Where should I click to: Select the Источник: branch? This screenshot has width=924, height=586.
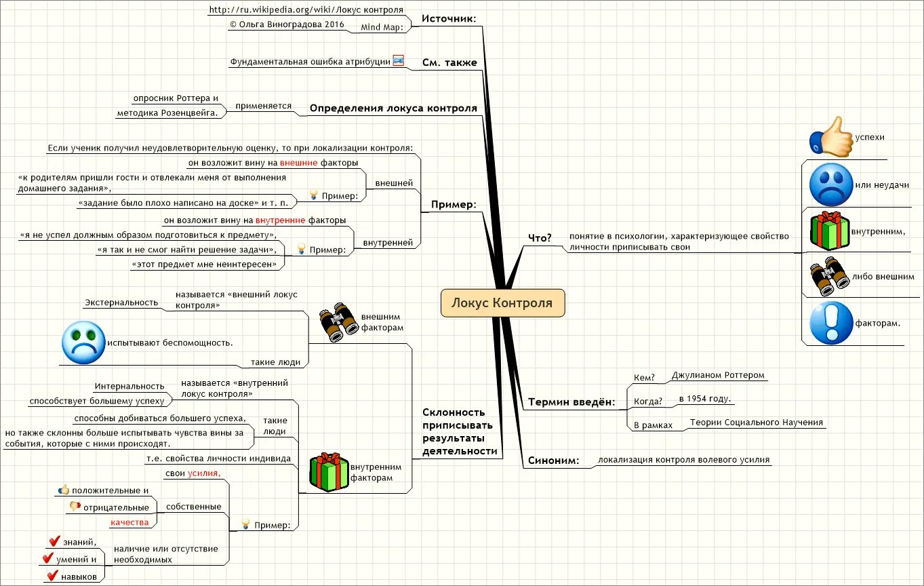pyautogui.click(x=449, y=18)
